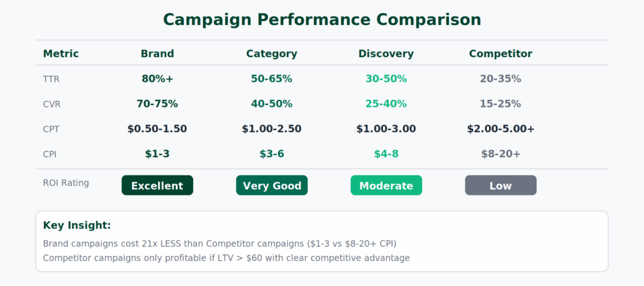Select the TTR row label

point(52,79)
